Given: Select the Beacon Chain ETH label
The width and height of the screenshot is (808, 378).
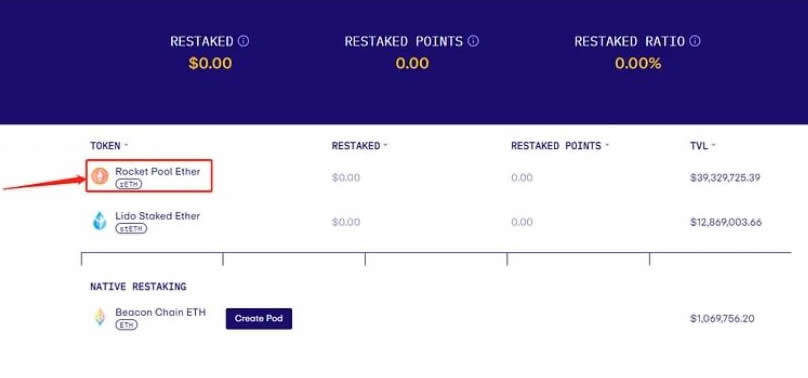Looking at the screenshot, I should click(x=160, y=312).
